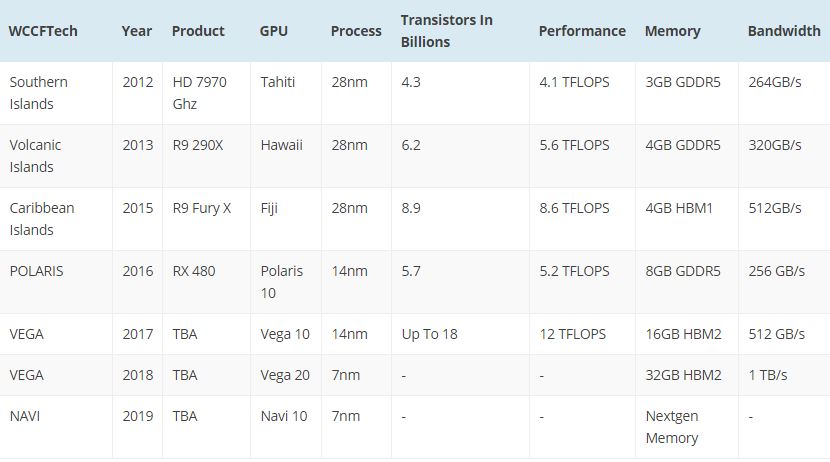Select the NAVI row label
The height and width of the screenshot is (462, 830).
pyautogui.click(x=24, y=416)
